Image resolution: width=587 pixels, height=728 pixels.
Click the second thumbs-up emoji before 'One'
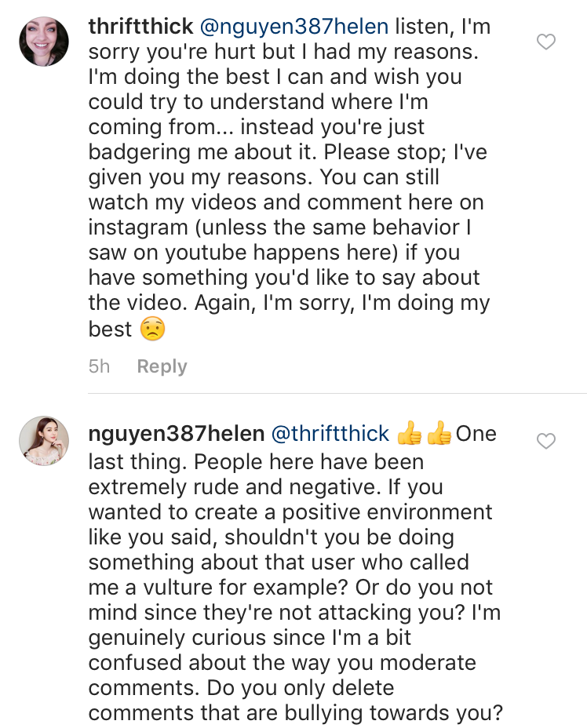point(439,434)
